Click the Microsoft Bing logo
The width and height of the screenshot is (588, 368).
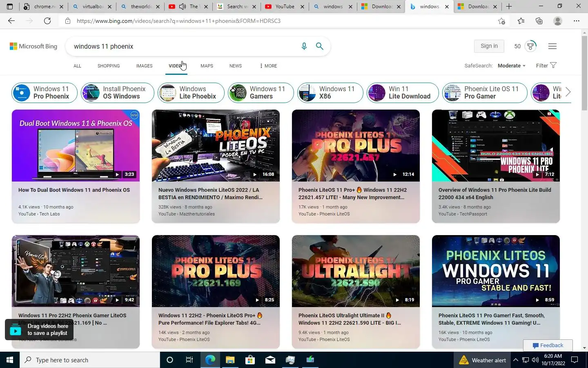[33, 46]
